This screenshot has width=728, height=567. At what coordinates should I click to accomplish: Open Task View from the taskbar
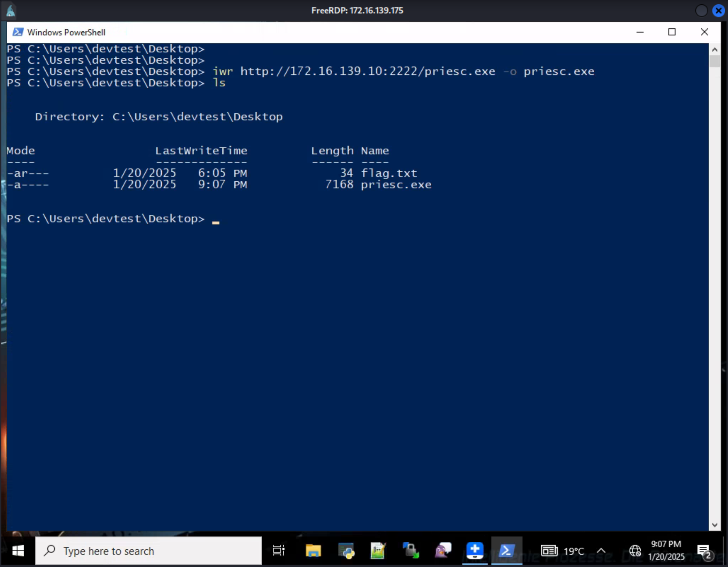pos(279,551)
